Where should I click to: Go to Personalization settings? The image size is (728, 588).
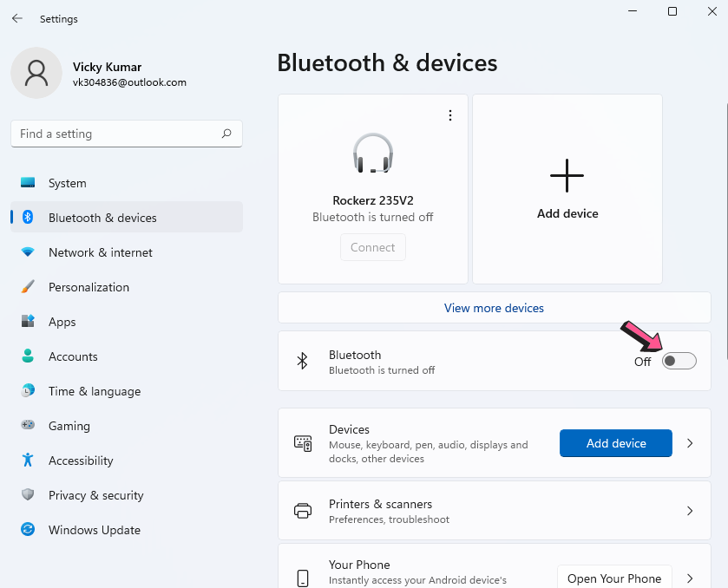(127, 287)
